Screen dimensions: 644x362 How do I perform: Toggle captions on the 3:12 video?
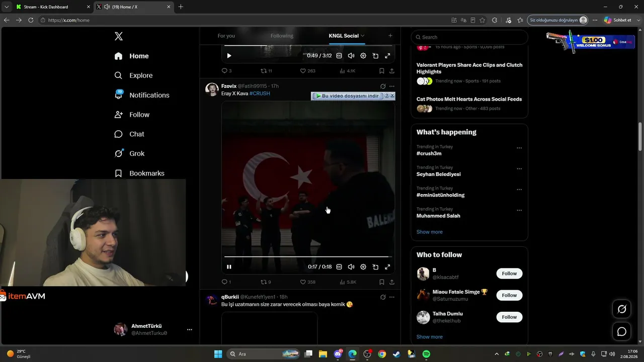tap(339, 56)
